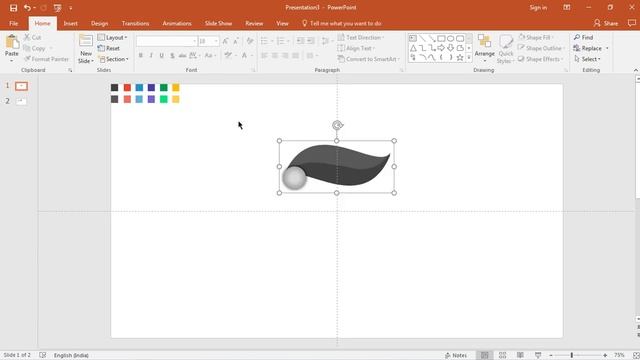The width and height of the screenshot is (640, 360).
Task: Open the Align Text dropdown
Action: [356, 48]
